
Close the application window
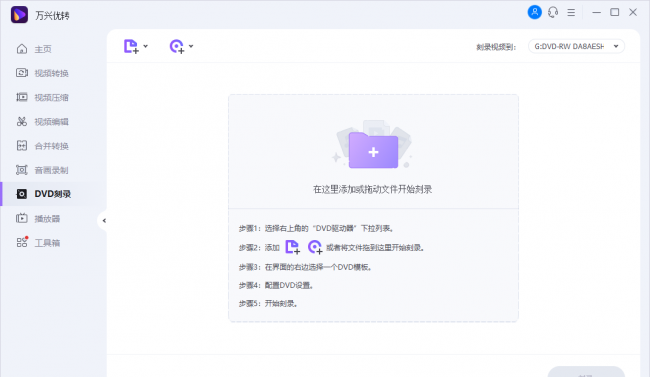633,12
